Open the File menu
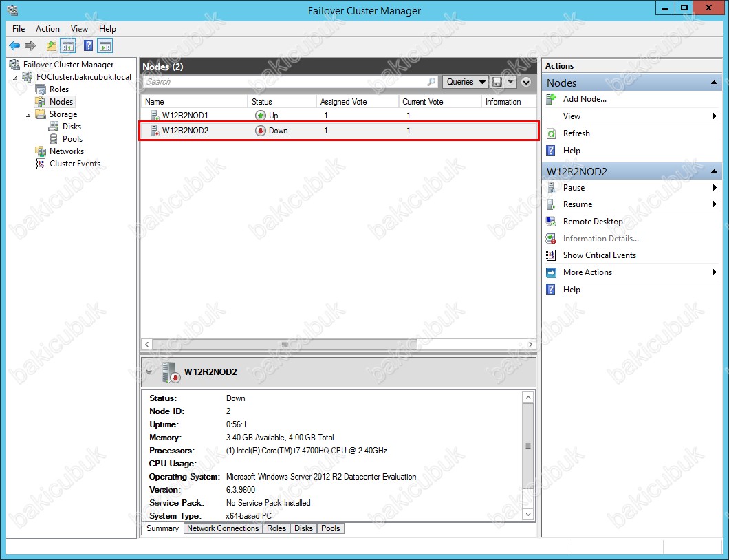Image resolution: width=729 pixels, height=560 pixels. click(19, 29)
